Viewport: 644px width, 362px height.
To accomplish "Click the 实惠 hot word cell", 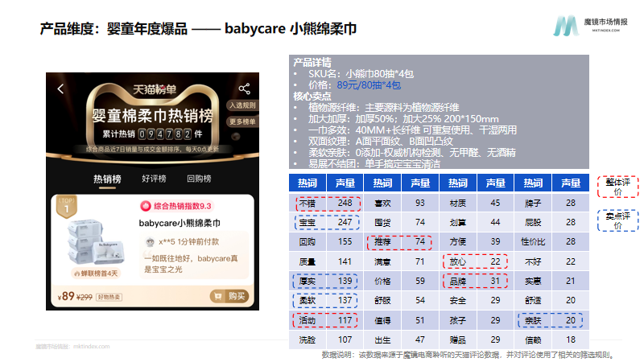I will click(x=533, y=281).
